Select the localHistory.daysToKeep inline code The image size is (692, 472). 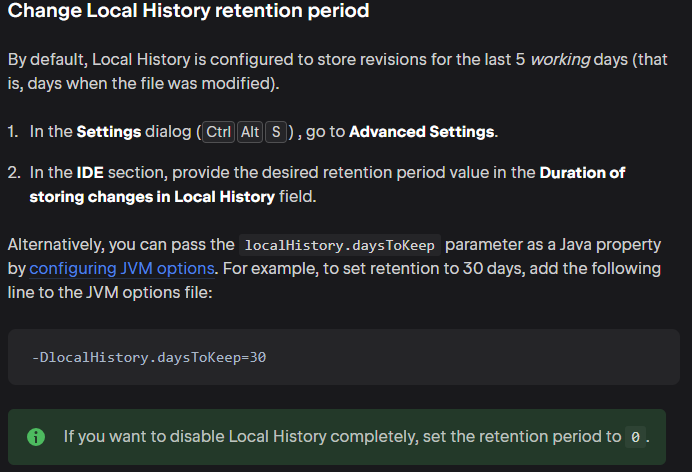pos(340,245)
